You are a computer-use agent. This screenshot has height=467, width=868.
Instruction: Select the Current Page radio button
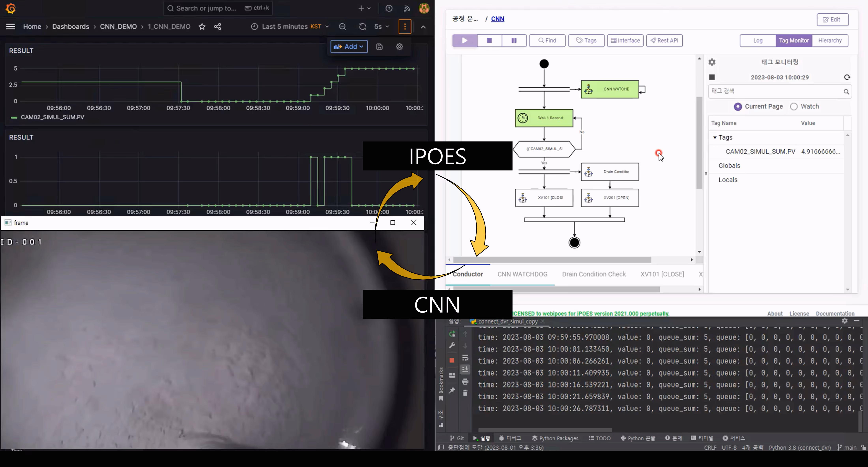(738, 107)
